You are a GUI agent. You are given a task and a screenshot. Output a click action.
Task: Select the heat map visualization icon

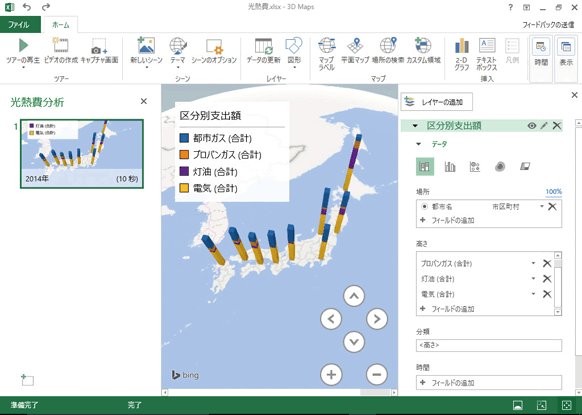(x=500, y=167)
